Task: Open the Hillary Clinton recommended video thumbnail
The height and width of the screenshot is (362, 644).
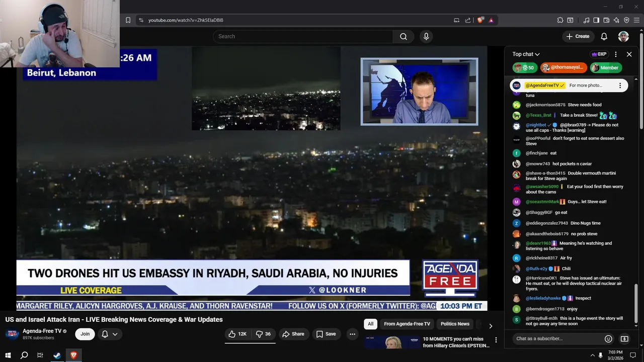Action: (392, 342)
